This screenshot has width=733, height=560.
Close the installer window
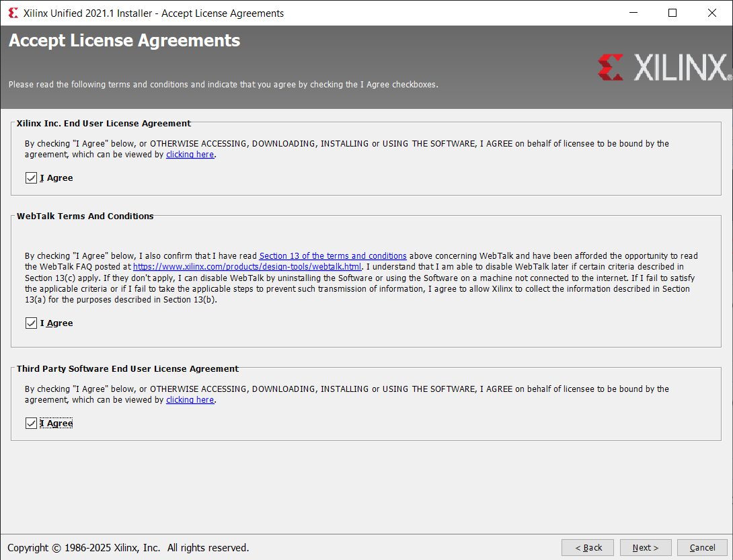pyautogui.click(x=712, y=13)
